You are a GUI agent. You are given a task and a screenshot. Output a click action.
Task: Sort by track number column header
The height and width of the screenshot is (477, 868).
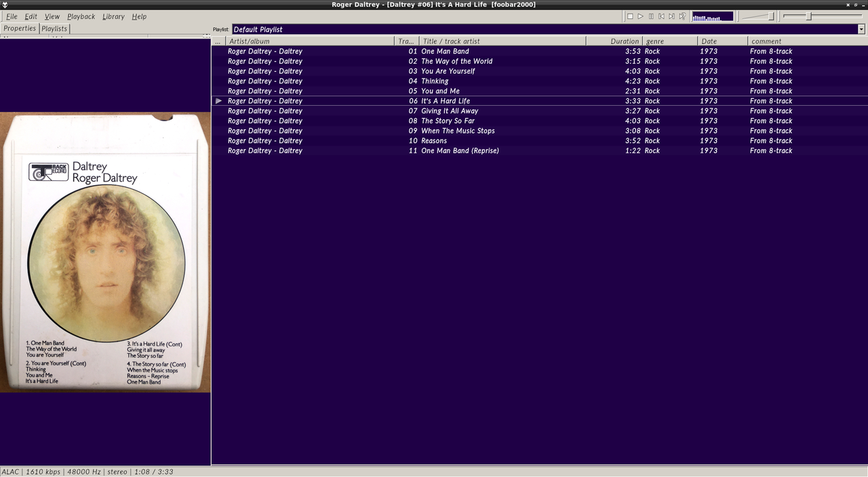coord(406,41)
